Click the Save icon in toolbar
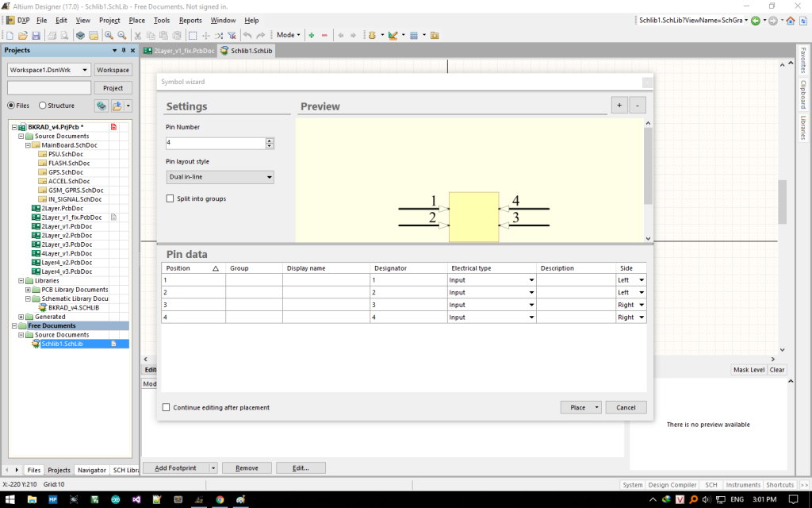 [36, 36]
